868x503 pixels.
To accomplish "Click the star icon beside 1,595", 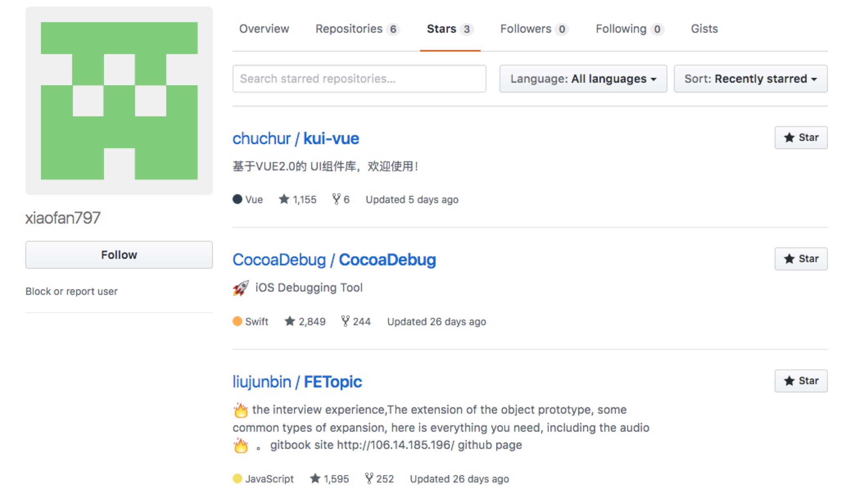I will click(315, 478).
